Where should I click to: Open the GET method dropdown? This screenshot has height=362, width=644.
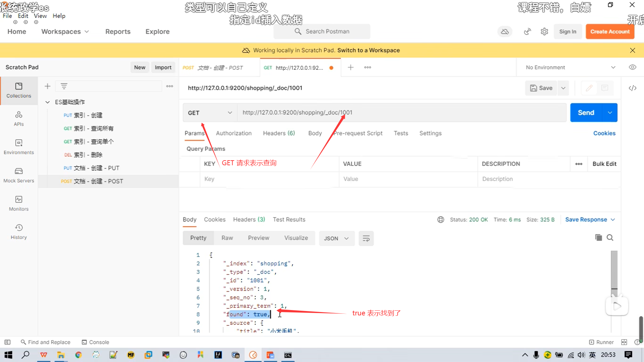210,113
